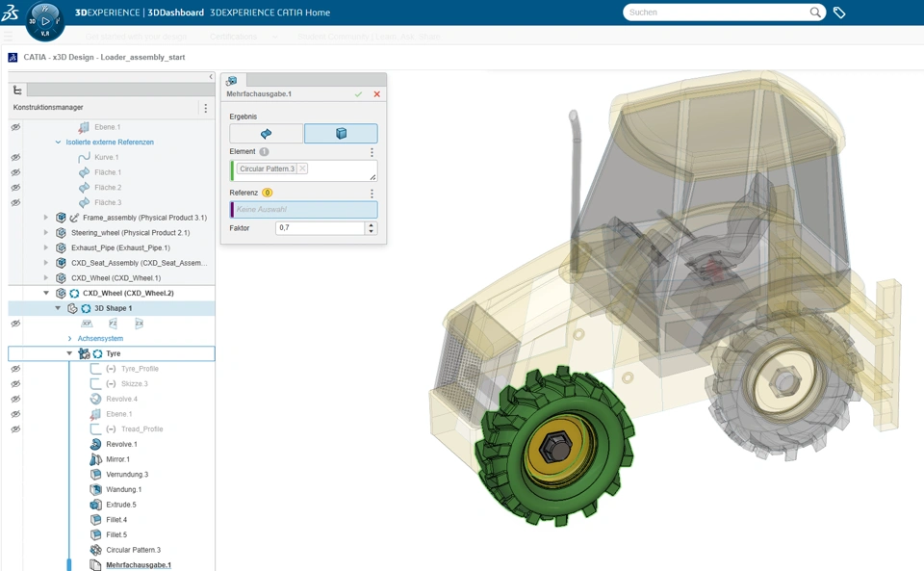Click the Mehrfachausgabe.1 tree icon
Screen dimensions: 924x571
click(95, 565)
